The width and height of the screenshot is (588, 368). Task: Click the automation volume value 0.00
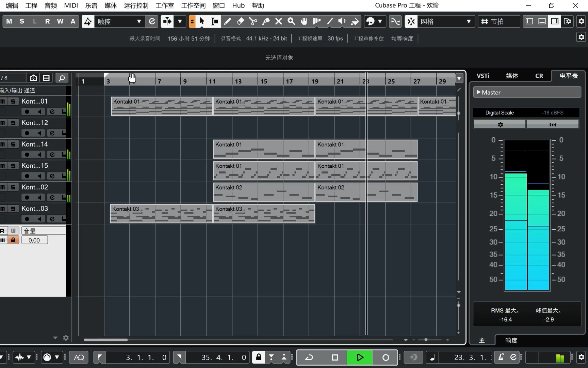34,240
